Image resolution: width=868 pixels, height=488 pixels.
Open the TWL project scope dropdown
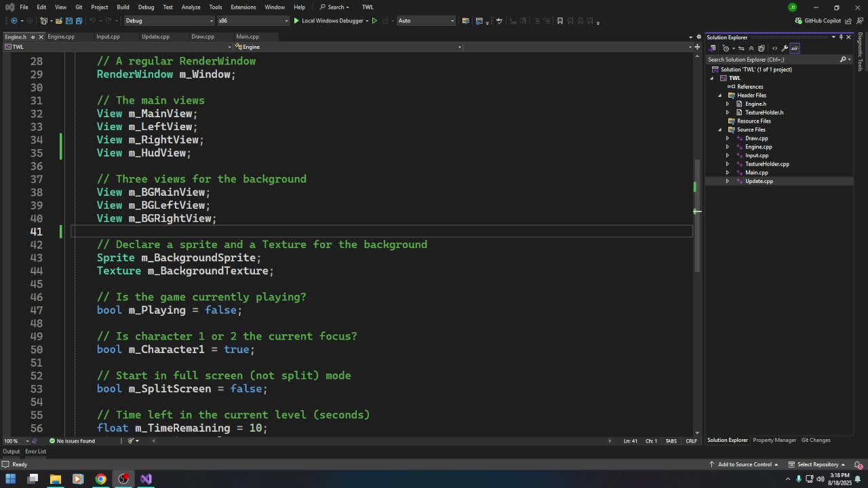pyautogui.click(x=117, y=47)
